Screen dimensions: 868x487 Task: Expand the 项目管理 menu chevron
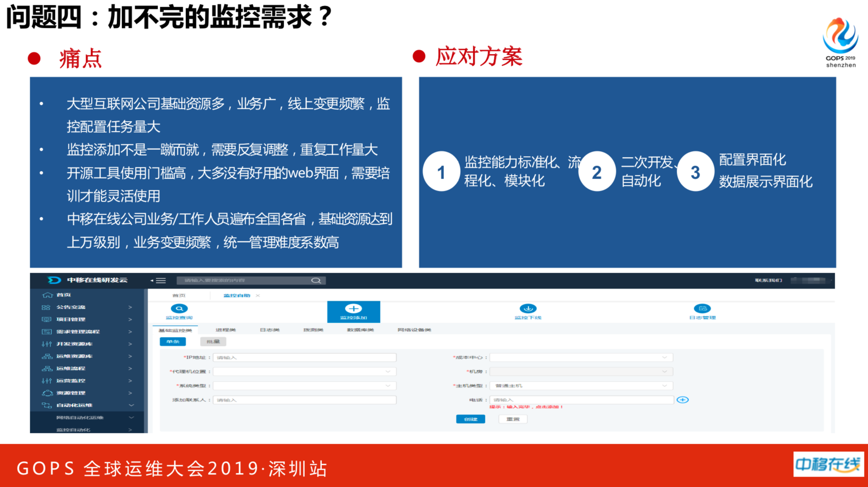[130, 320]
